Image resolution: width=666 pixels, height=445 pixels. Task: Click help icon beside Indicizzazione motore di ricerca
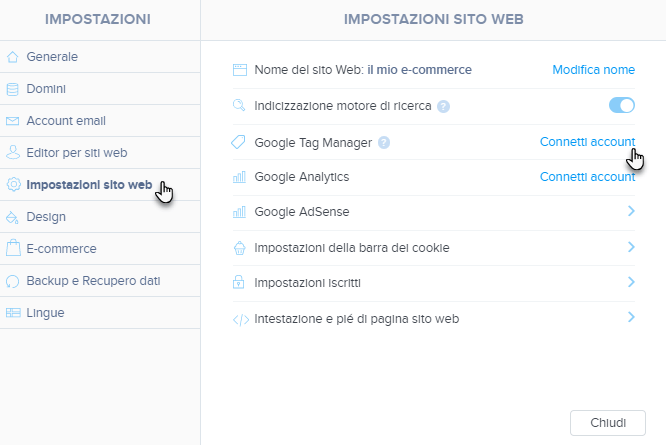[443, 106]
